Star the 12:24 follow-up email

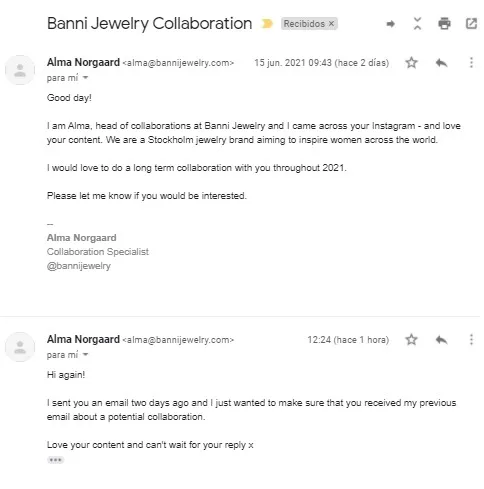pyautogui.click(x=411, y=340)
